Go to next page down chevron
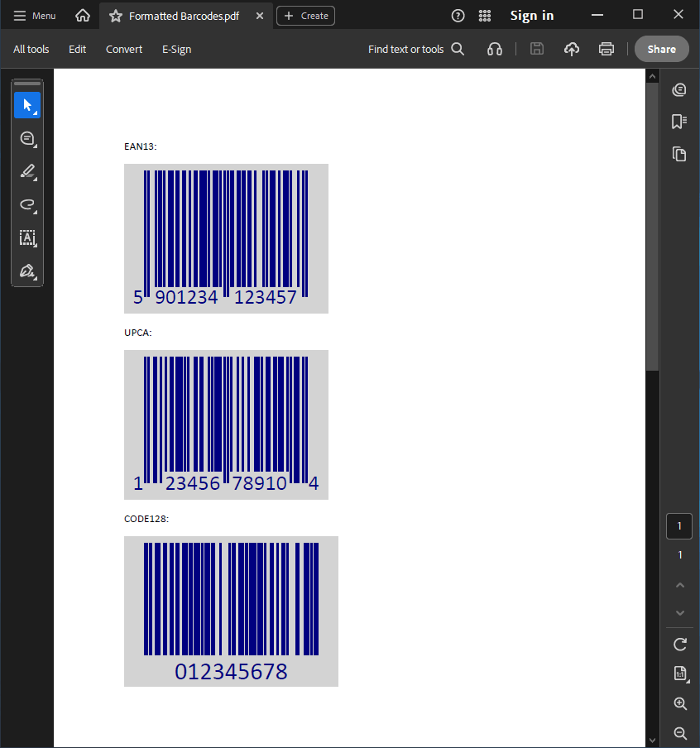Viewport: 700px width, 748px height. point(680,613)
